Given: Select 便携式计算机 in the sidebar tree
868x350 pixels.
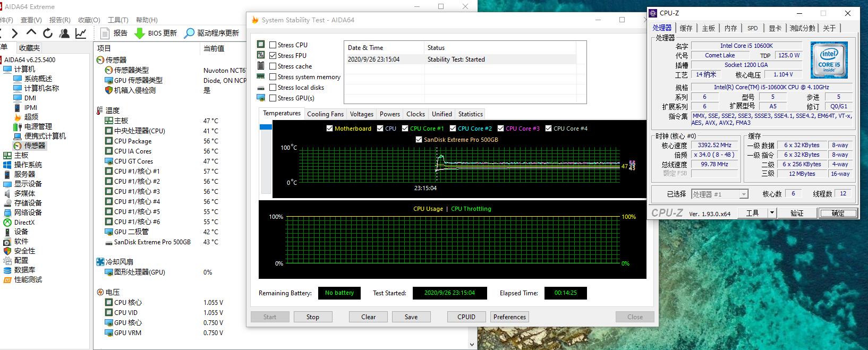Looking at the screenshot, I should click(45, 136).
